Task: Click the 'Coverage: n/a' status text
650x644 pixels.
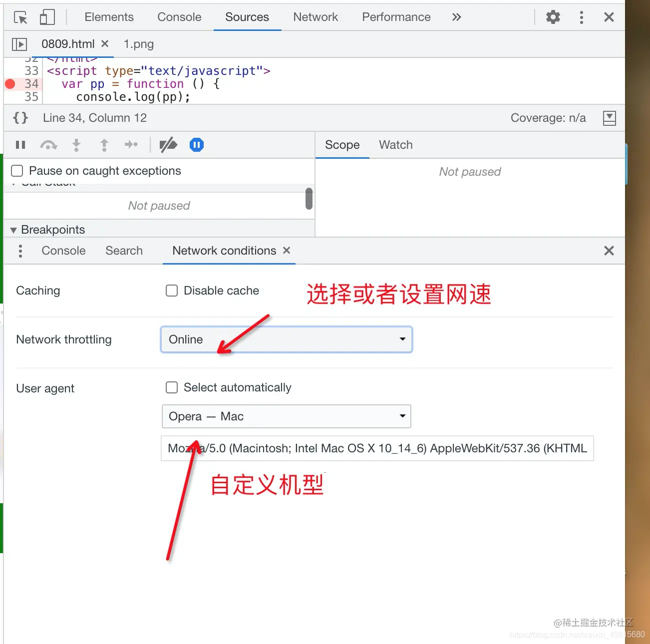Action: point(548,118)
